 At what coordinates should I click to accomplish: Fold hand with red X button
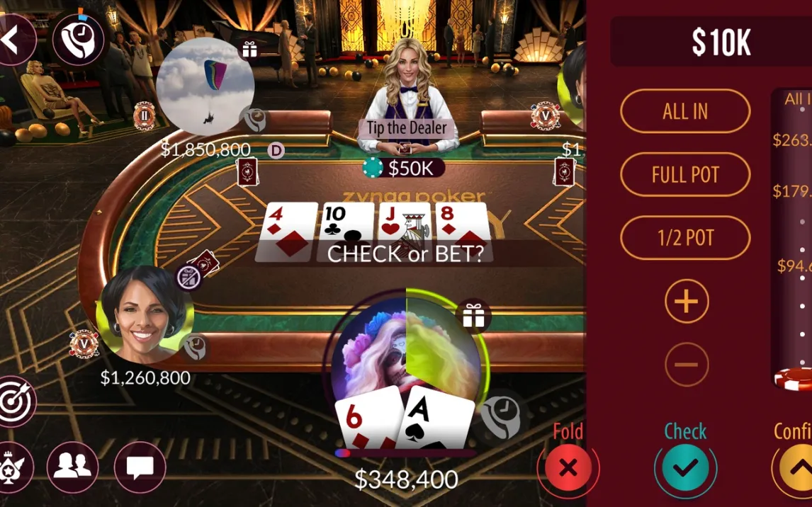(568, 468)
